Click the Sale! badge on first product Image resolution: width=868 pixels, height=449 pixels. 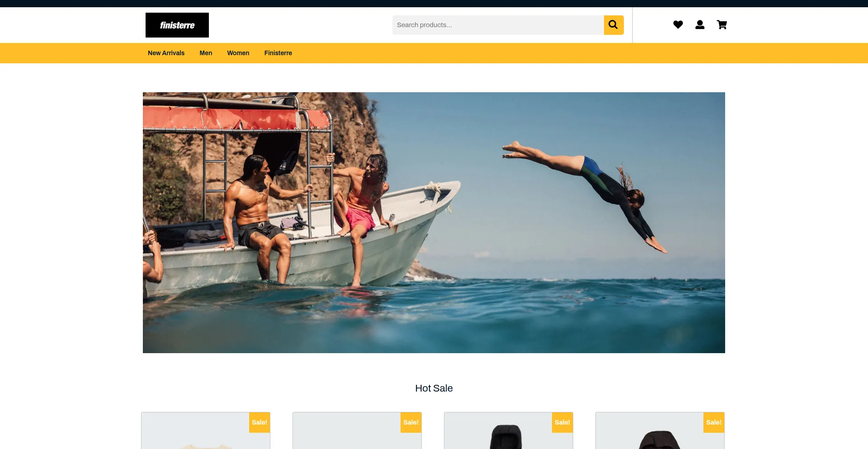259,422
